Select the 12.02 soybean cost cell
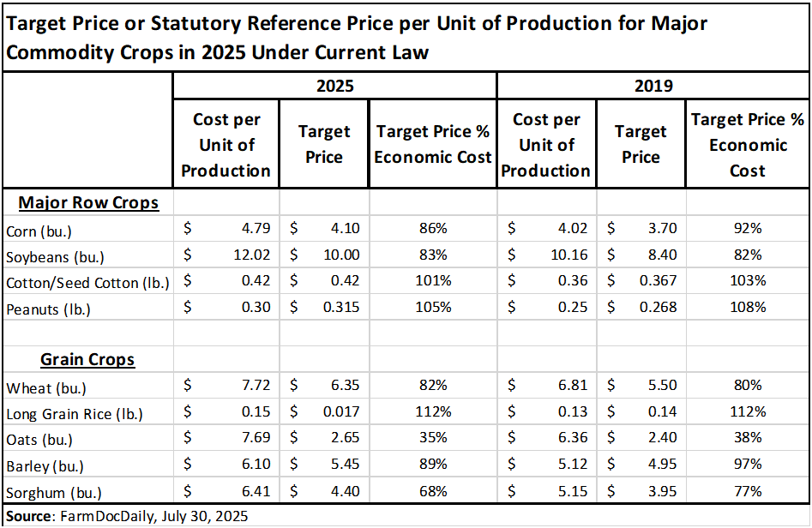Viewport: 812px width, 528px height. 253,255
